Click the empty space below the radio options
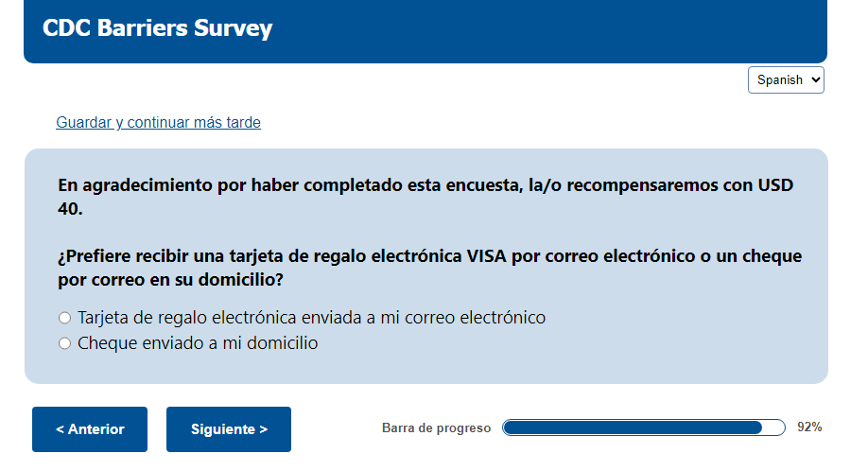The image size is (868, 471). point(425,367)
